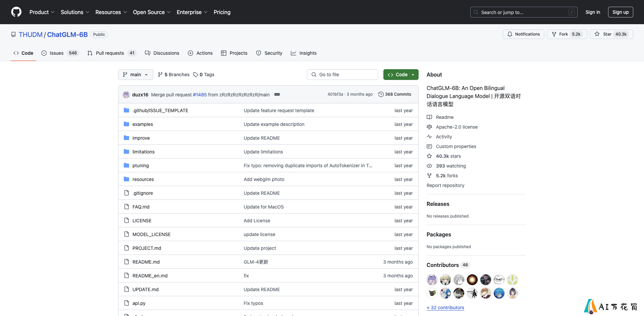Open the examples folder icon
The image size is (644, 316).
[126, 124]
